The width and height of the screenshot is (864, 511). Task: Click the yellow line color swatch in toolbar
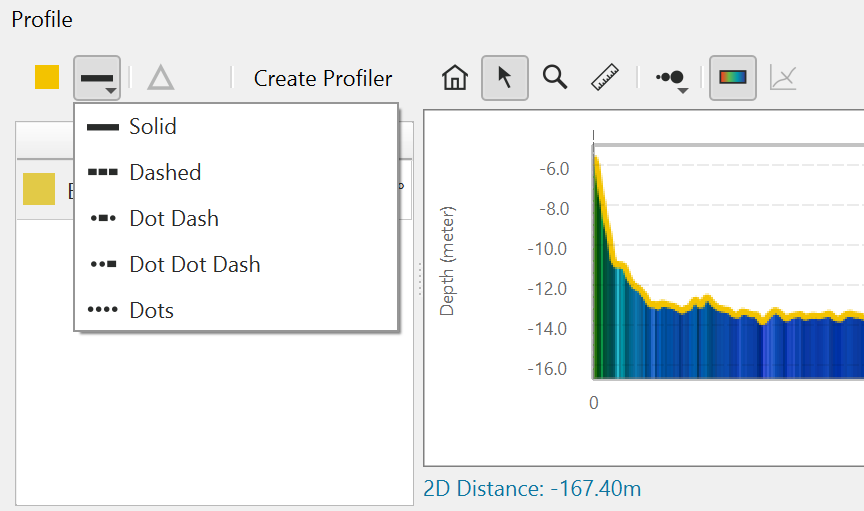47,78
